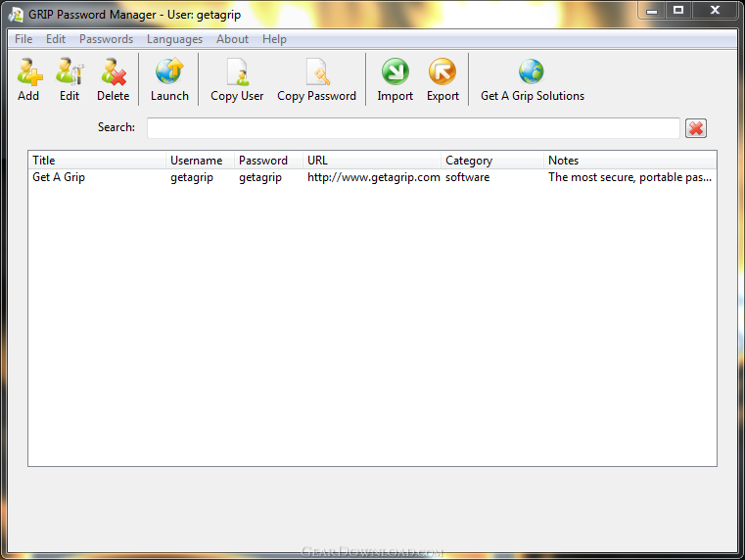Close the GRIP Password Manager window
This screenshot has width=745, height=560.
coord(715,11)
